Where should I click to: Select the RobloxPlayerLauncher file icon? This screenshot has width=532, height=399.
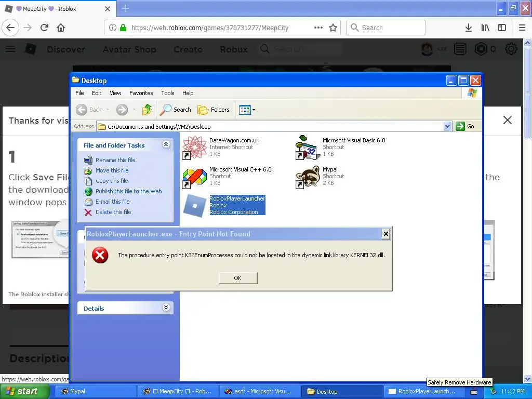[194, 205]
